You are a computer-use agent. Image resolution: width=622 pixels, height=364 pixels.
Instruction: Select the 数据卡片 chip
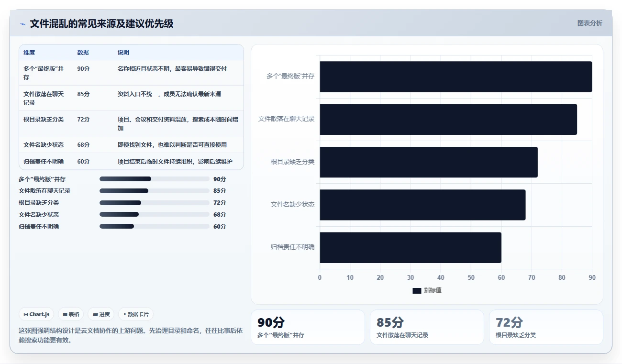coord(136,314)
